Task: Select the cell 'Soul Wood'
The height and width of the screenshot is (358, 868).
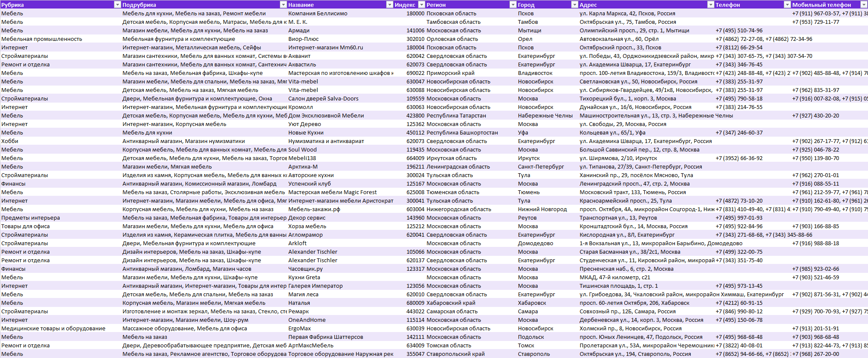Action: tap(340, 149)
